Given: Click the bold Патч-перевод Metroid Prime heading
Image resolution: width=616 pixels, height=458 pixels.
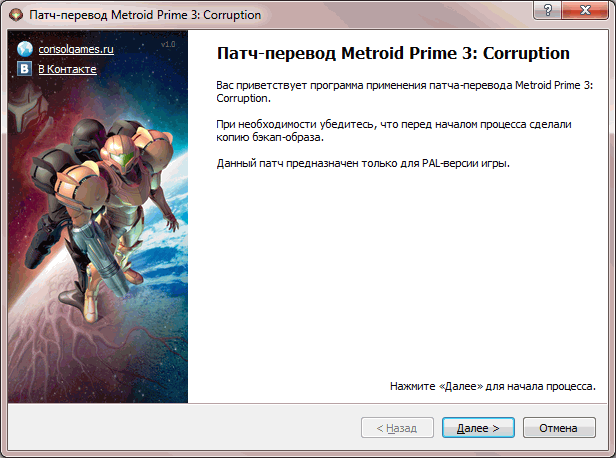Looking at the screenshot, I should (393, 53).
